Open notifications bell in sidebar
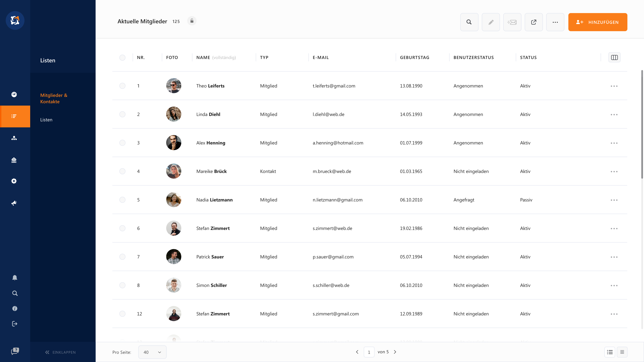Screen dimensions: 644x362 (x=15, y=278)
